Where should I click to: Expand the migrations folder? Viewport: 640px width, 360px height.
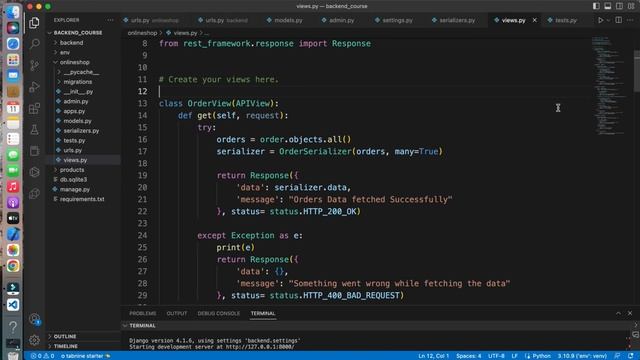(x=78, y=82)
